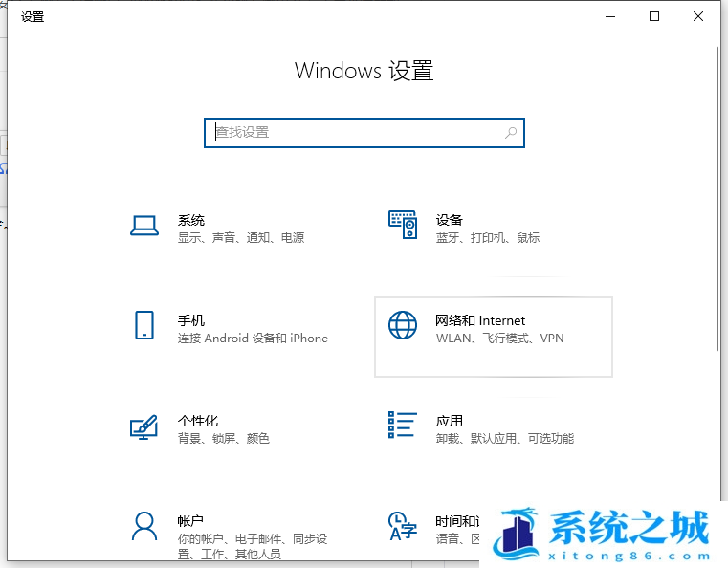
Task: Select the 帐户 category title
Action: [x=190, y=521]
